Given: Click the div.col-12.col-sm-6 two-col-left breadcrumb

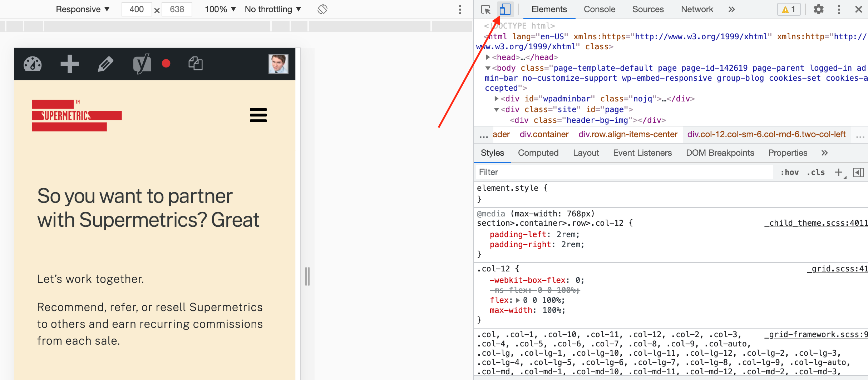Looking at the screenshot, I should click(x=766, y=134).
